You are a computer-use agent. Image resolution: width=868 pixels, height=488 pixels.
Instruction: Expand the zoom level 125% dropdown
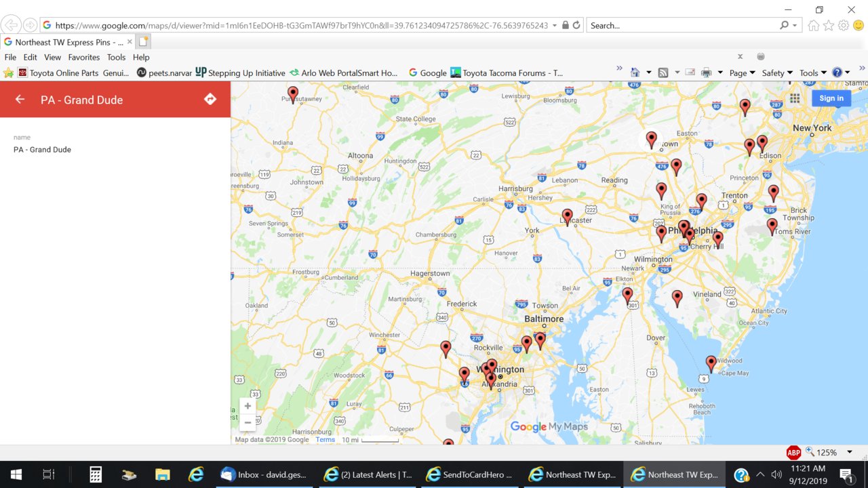pos(849,452)
